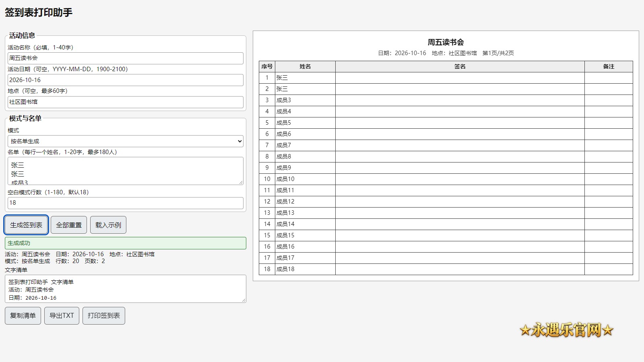644x362 pixels.
Task: Print the sheet with 打印签到表
Action: 104,316
